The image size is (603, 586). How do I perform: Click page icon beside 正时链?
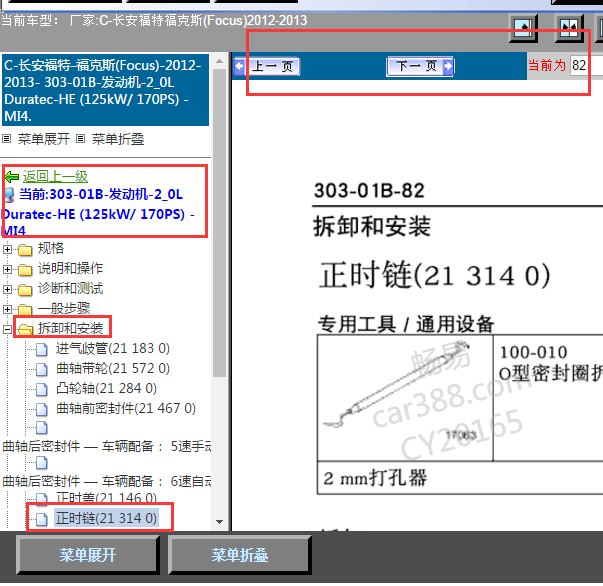coord(42,519)
